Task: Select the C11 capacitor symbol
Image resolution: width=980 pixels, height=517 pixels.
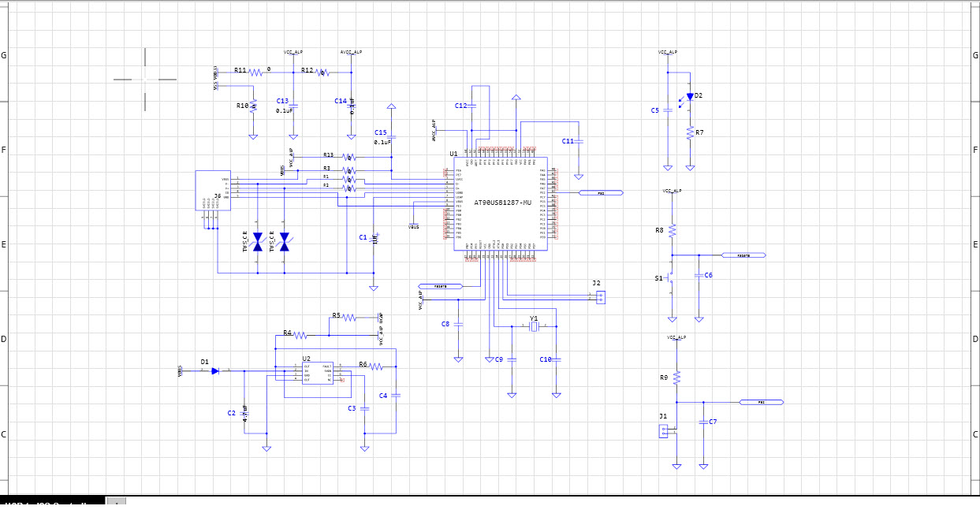Action: 578,141
